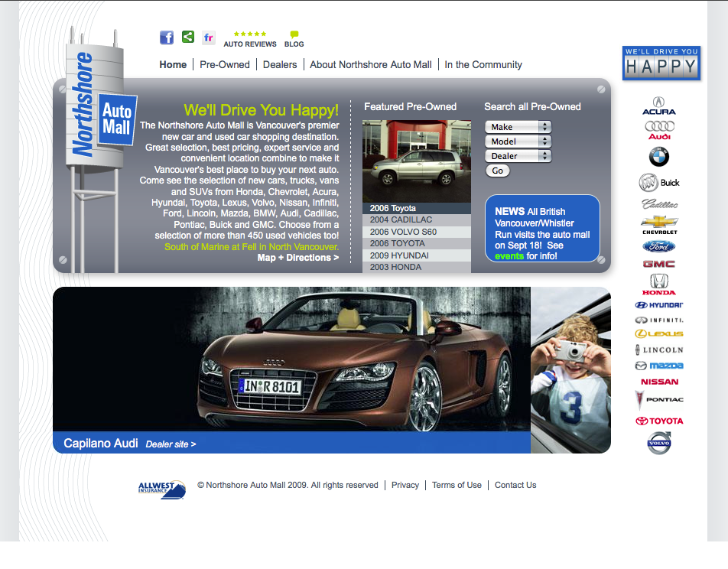Open the Model dropdown
Viewport: 728px width, 569px height.
(x=518, y=141)
